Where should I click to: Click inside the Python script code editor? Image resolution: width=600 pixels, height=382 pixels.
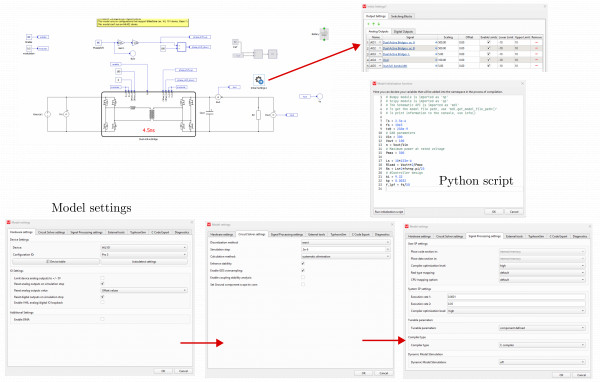(x=448, y=142)
